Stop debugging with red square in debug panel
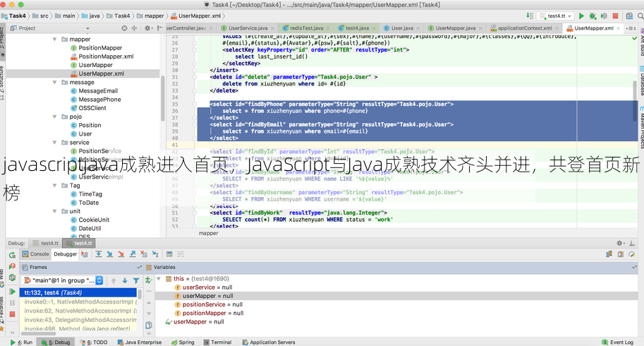 12,314
